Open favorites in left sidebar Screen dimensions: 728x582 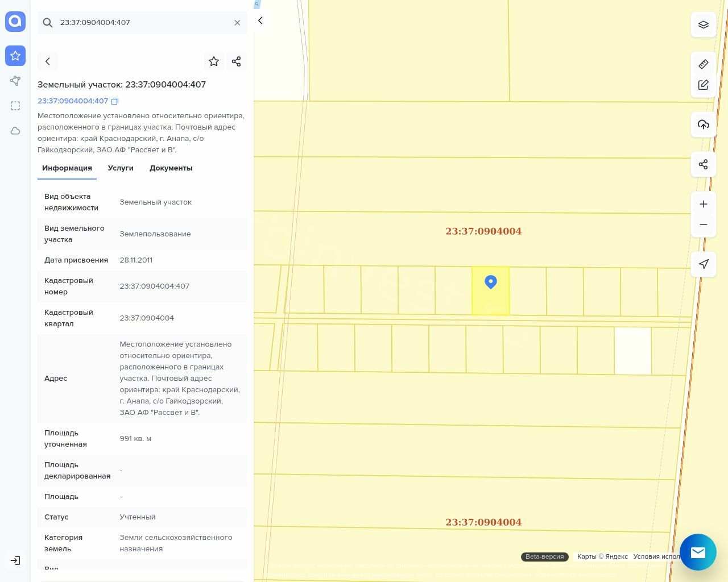click(15, 56)
